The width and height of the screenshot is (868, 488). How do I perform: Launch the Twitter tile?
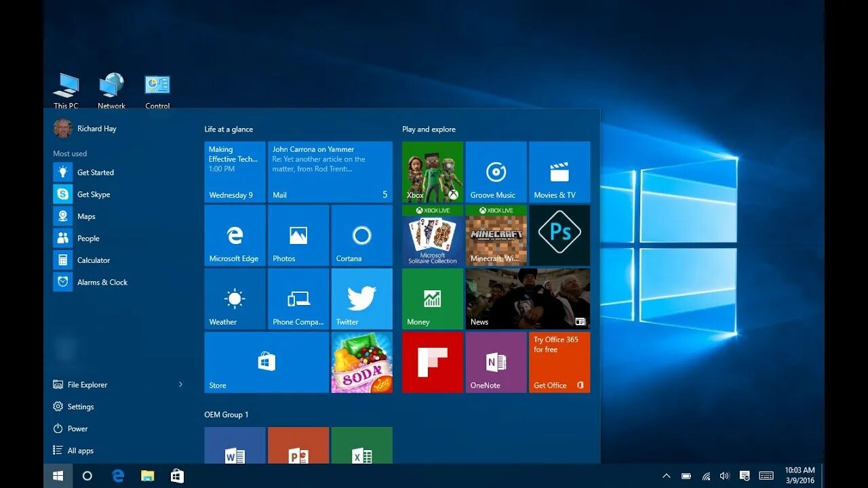pyautogui.click(x=362, y=299)
